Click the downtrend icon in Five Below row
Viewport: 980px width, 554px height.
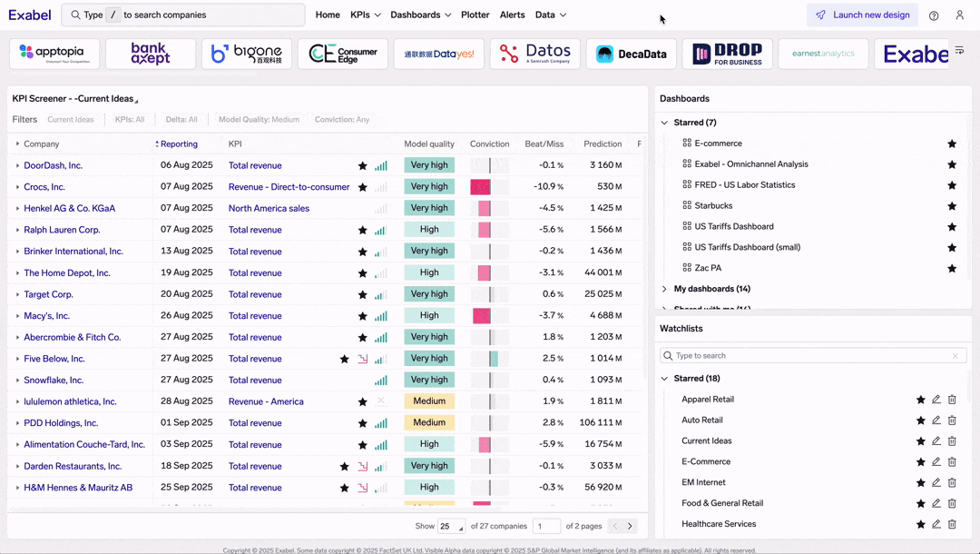362,359
